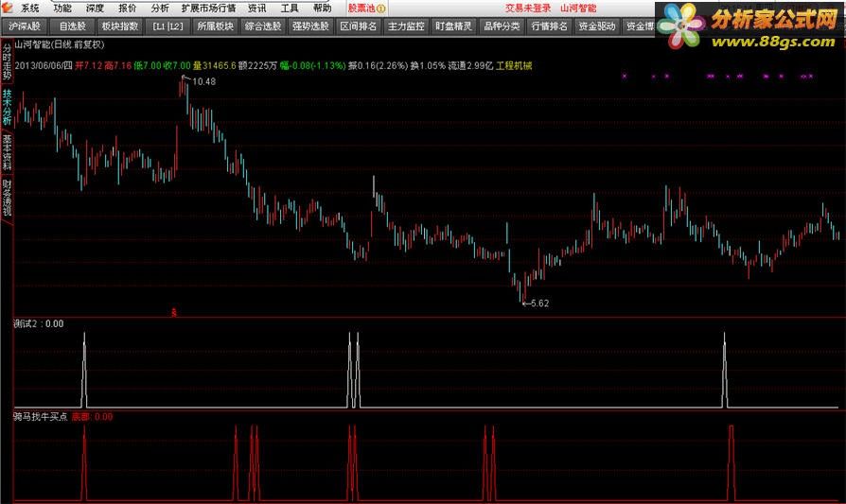The image size is (846, 504).
Task: Select the 综合选股 toolbar button
Action: (263, 26)
